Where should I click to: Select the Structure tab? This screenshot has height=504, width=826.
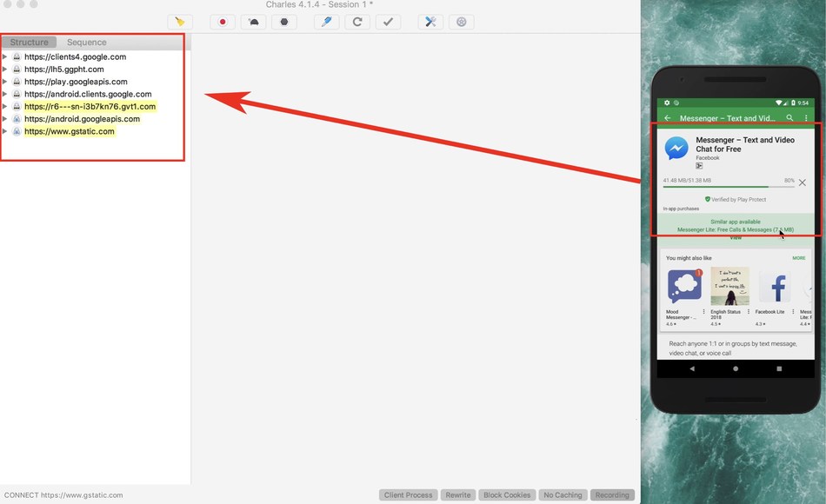click(x=29, y=42)
